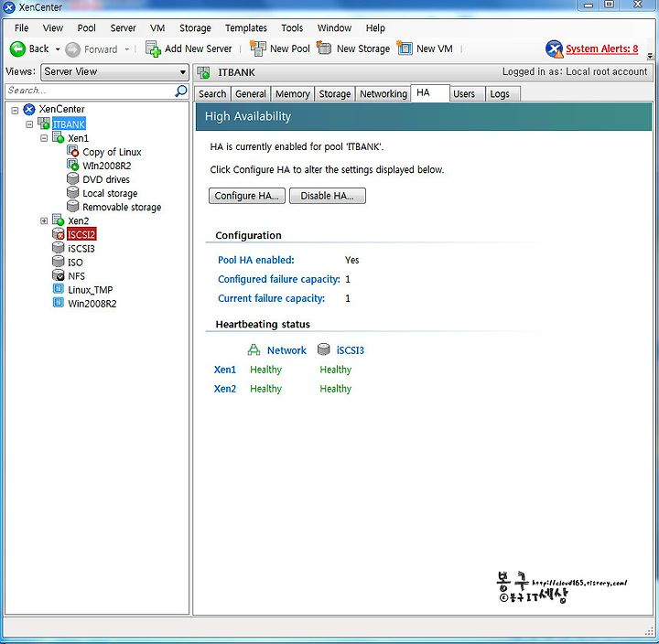Select Copy of Linux in the tree
Screen dimensions: 659x644
[x=112, y=152]
